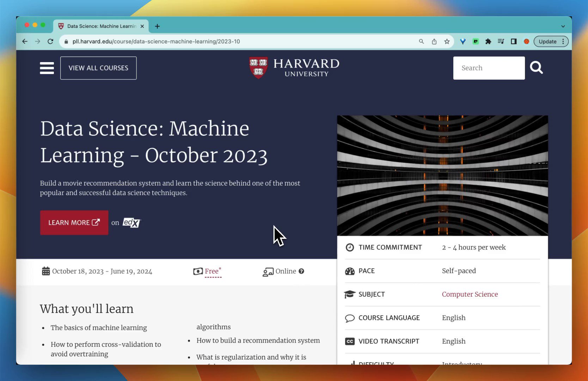Open the Computer Science subject link
Viewport: 588px width, 381px height.
coord(470,294)
